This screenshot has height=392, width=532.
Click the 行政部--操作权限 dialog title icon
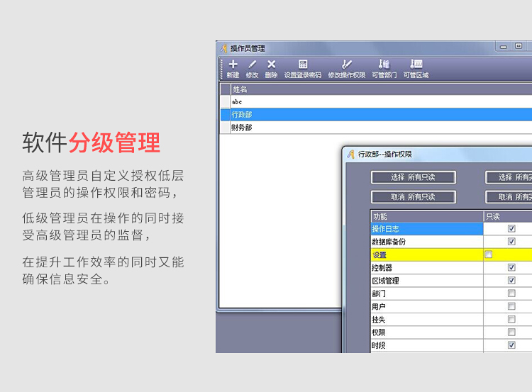click(x=351, y=155)
